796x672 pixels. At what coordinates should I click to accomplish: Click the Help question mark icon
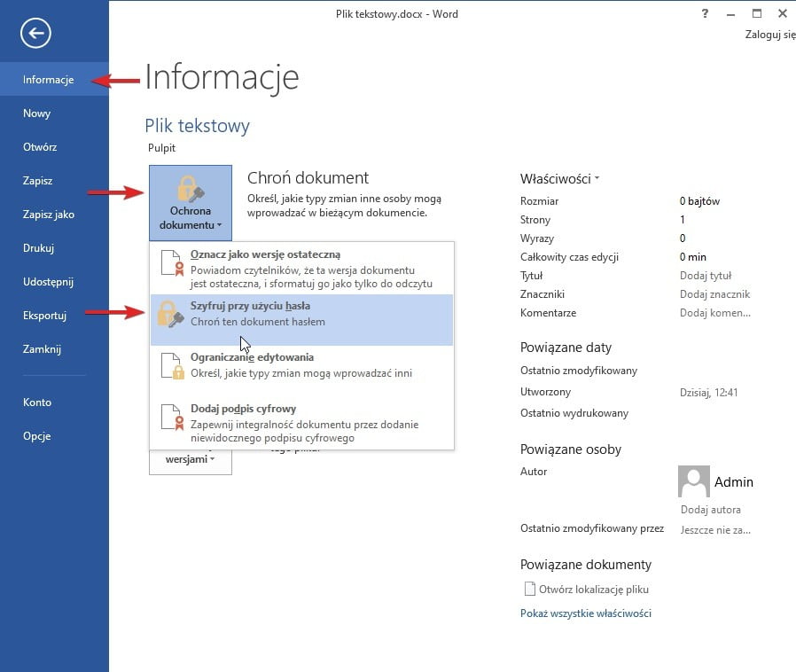click(x=705, y=13)
